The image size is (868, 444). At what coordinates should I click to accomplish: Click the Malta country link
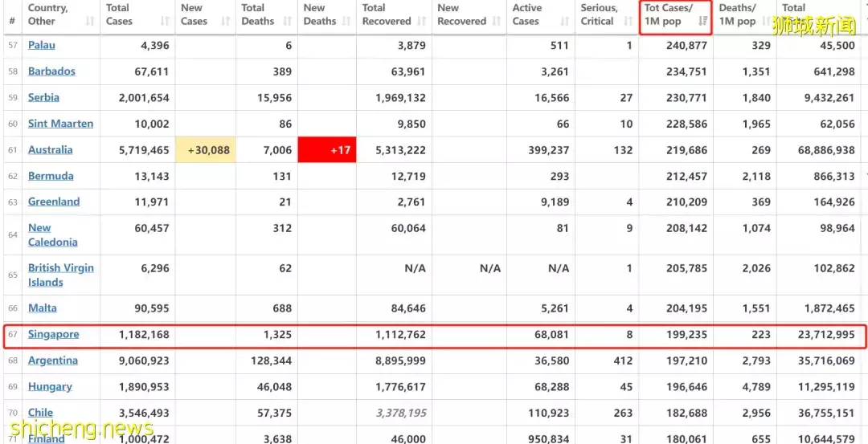tap(42, 308)
